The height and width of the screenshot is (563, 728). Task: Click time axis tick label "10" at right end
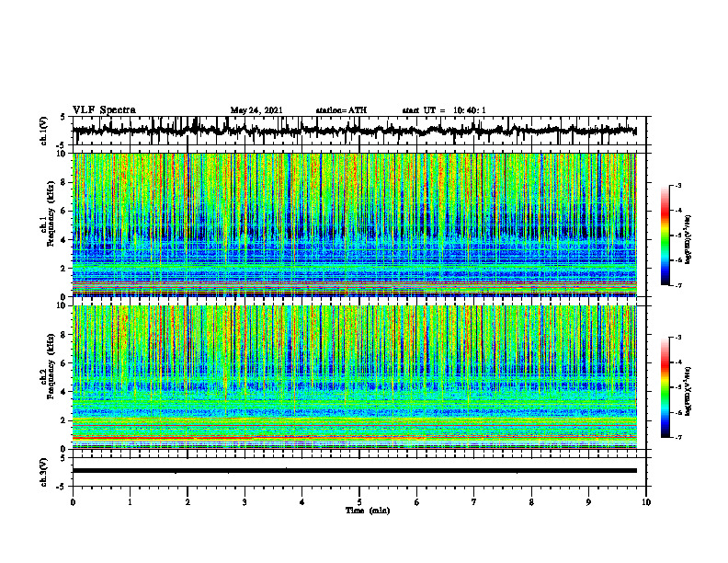(x=646, y=502)
